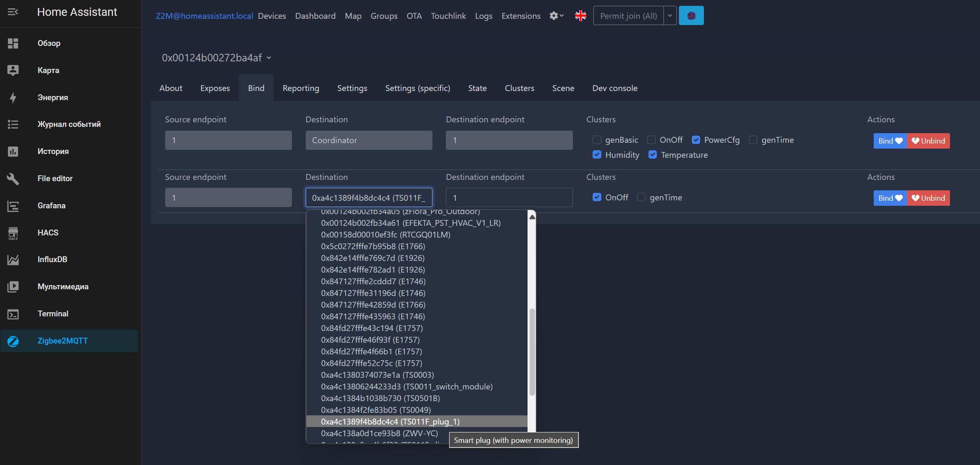This screenshot has width=980, height=465.
Task: Focus the TS011F row destination endpoint field
Action: pos(509,197)
